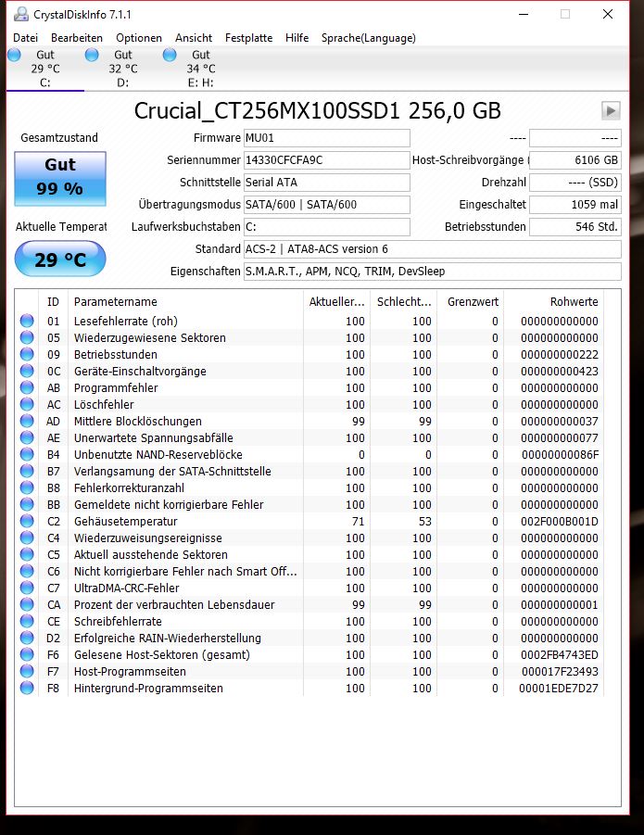Open the Sprache(Language) menu
The height and width of the screenshot is (835, 644).
[368, 38]
